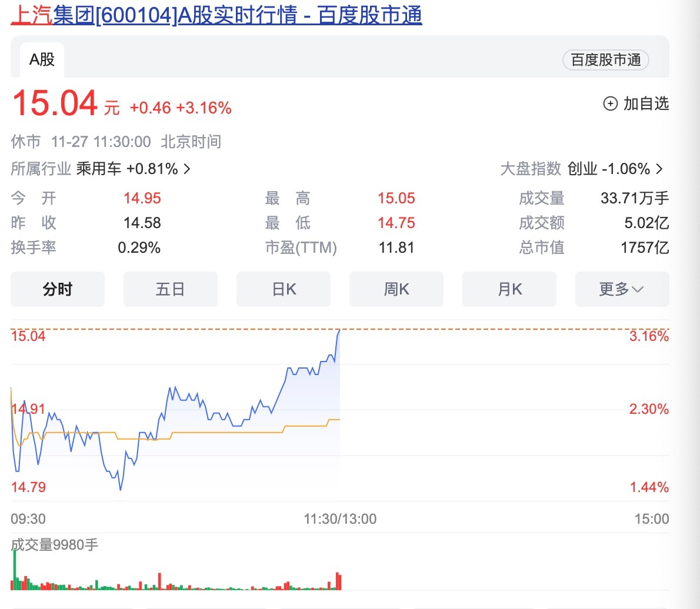The height and width of the screenshot is (609, 700).
Task: Click the tall green opening volume bar
Action: pyautogui.click(x=15, y=570)
